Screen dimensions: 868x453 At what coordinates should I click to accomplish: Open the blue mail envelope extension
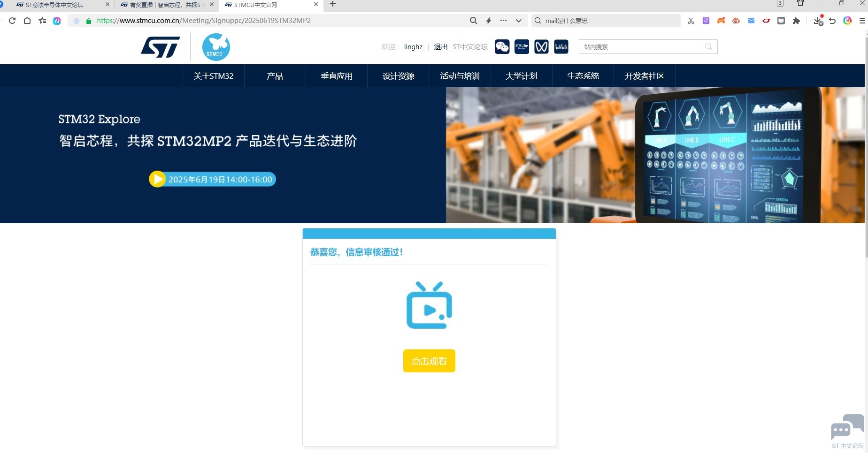click(x=751, y=21)
